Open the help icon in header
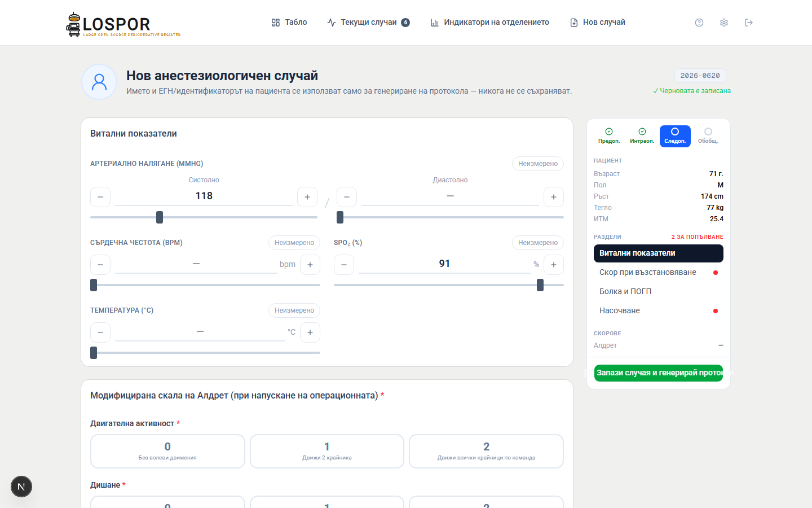This screenshot has height=508, width=812. (x=699, y=23)
